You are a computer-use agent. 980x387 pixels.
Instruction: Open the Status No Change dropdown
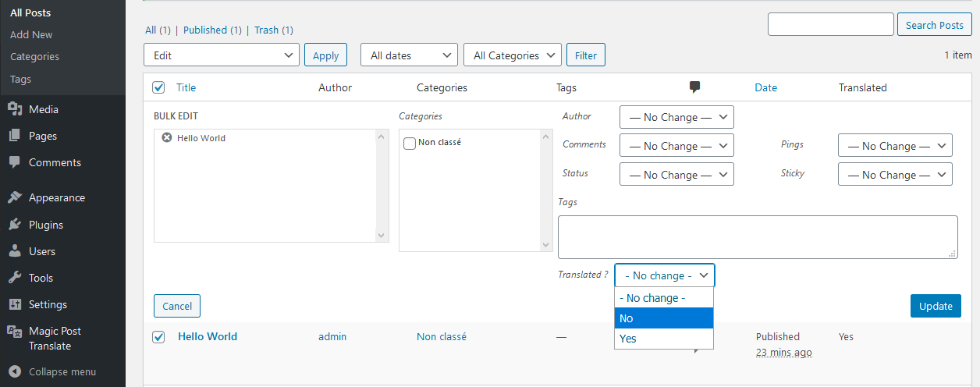point(676,175)
